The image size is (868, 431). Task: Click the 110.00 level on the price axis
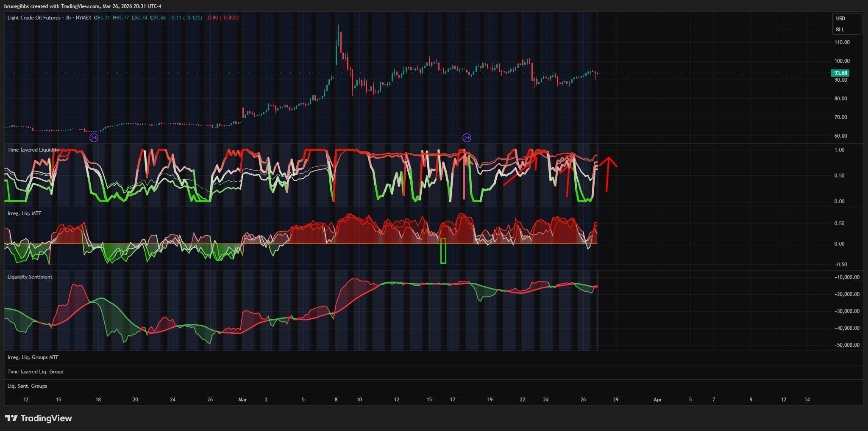pyautogui.click(x=842, y=42)
